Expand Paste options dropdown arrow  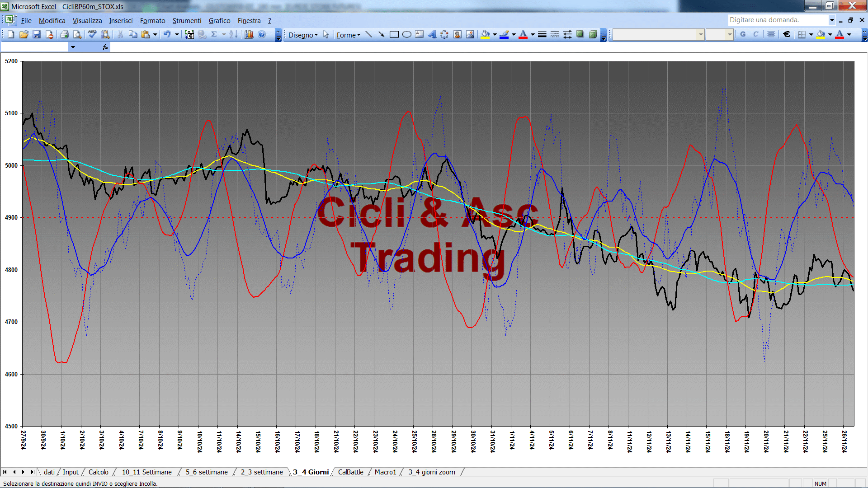pos(155,34)
